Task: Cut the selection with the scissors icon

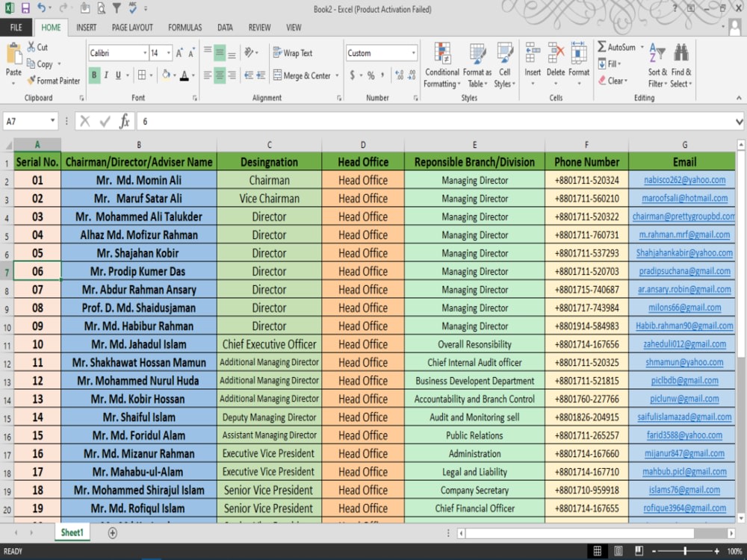Action: [31, 46]
